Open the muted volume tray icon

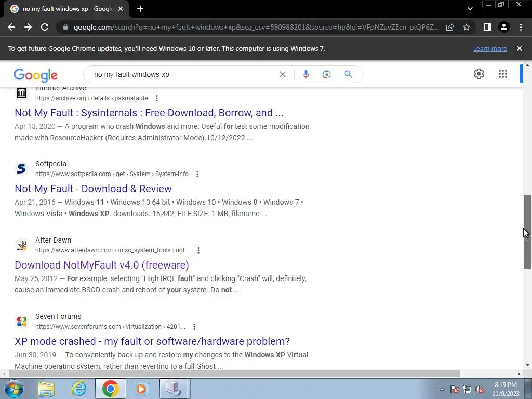pyautogui.click(x=480, y=389)
